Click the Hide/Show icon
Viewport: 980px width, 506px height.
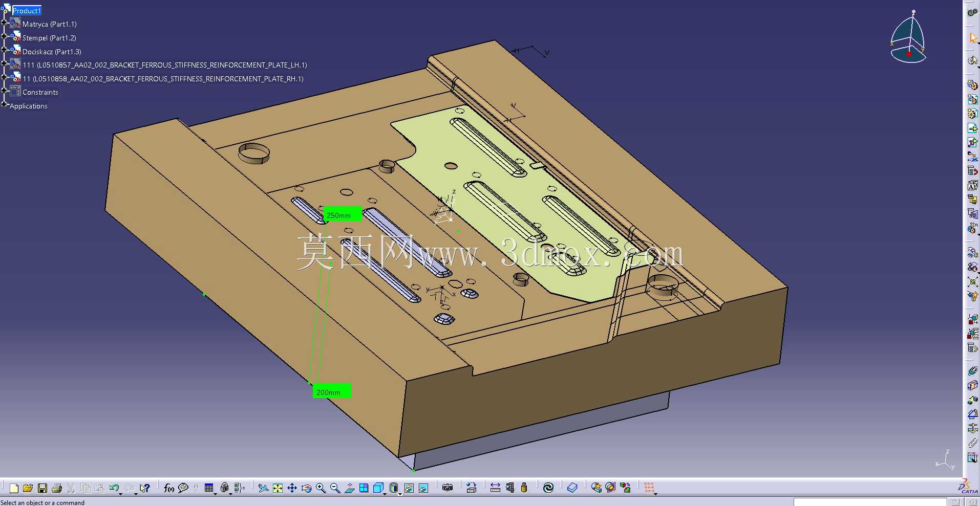click(409, 488)
